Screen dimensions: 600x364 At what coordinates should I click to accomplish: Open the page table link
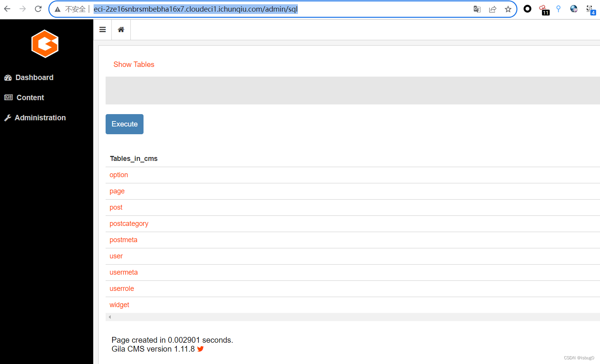117,191
